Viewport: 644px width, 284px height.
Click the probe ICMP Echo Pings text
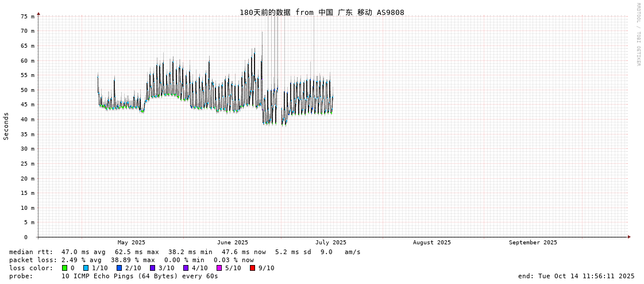(140, 276)
